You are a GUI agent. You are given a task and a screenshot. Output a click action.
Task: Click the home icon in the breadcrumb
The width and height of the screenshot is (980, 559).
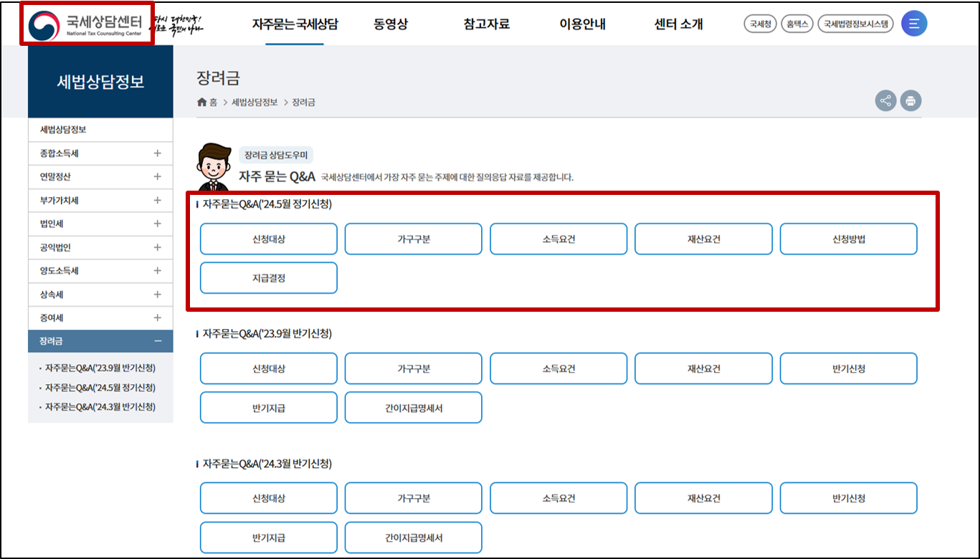[x=201, y=102]
